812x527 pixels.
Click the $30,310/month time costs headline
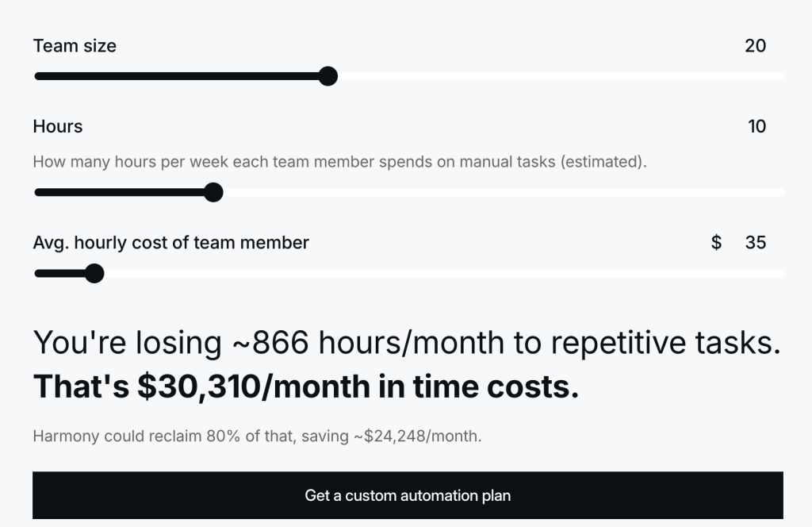(306, 387)
